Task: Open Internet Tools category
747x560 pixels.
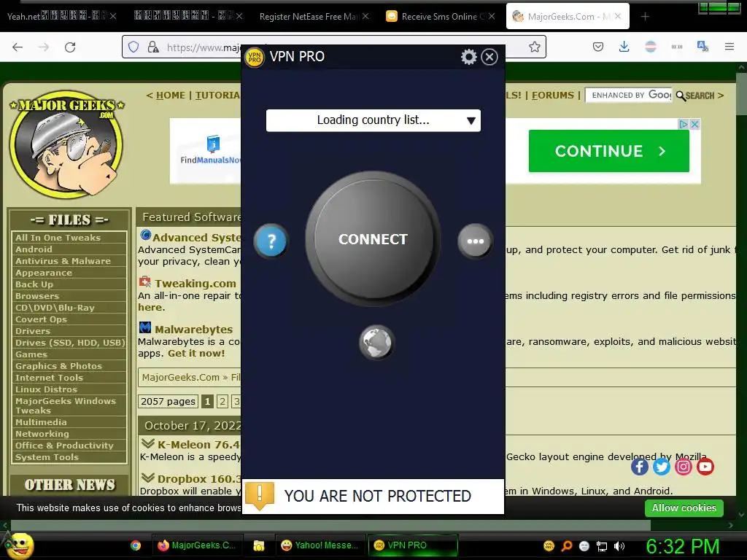Action: 49,378
